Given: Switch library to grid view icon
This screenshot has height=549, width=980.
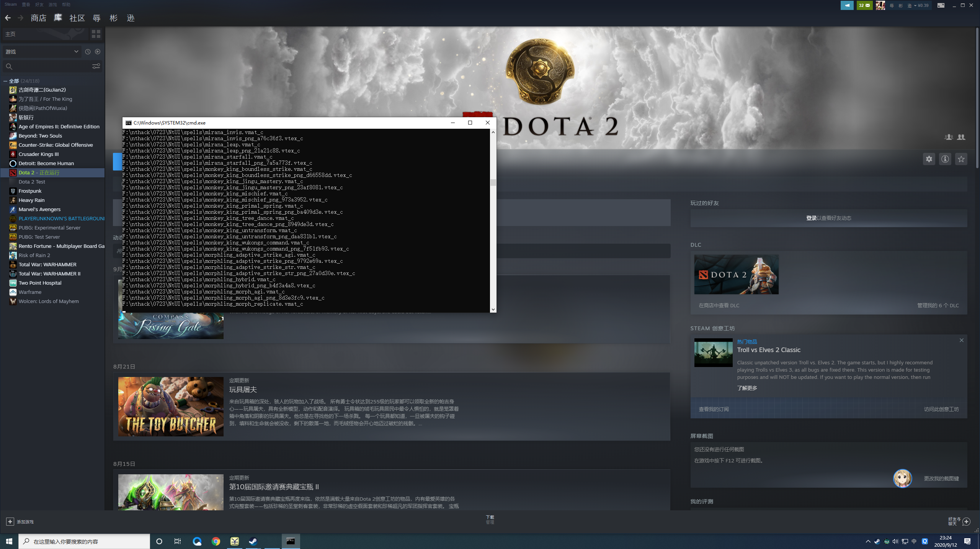Looking at the screenshot, I should [96, 34].
